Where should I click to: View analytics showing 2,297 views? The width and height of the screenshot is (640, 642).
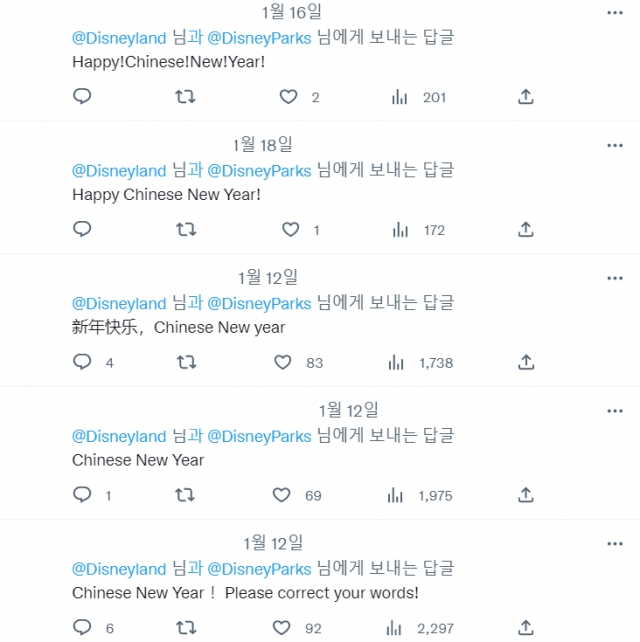point(420,628)
